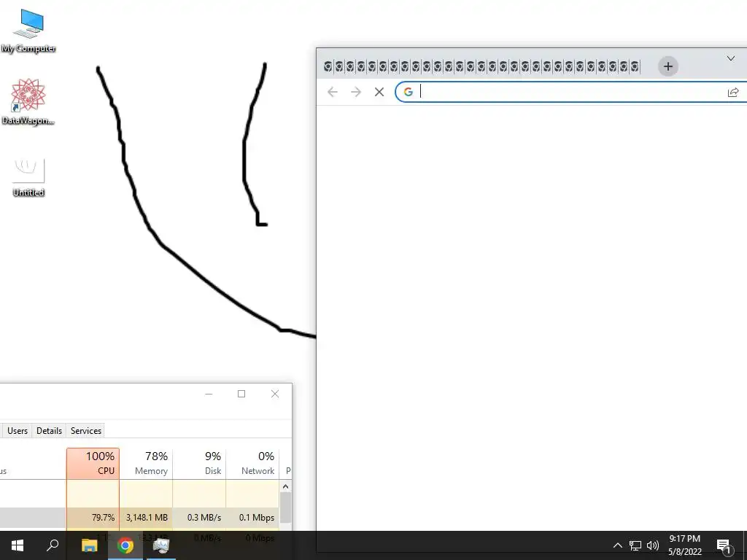Show hidden system tray icons
747x560 pixels.
point(617,545)
